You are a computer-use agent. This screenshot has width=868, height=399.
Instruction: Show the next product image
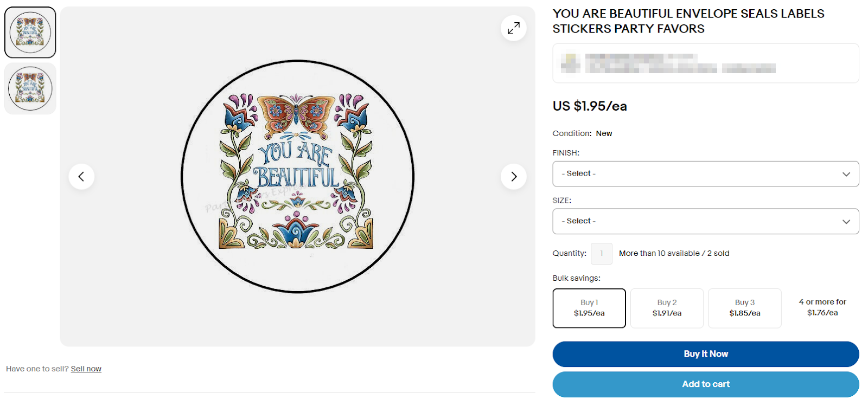513,176
